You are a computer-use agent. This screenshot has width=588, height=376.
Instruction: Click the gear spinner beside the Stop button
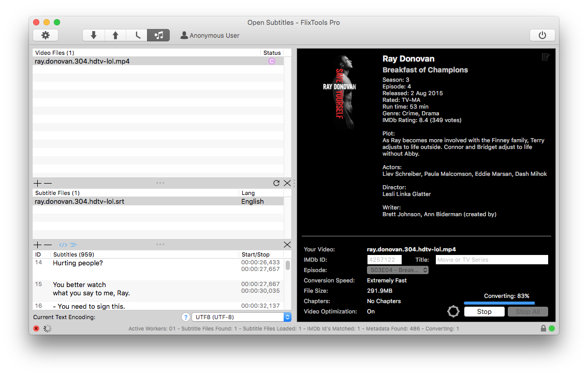453,311
